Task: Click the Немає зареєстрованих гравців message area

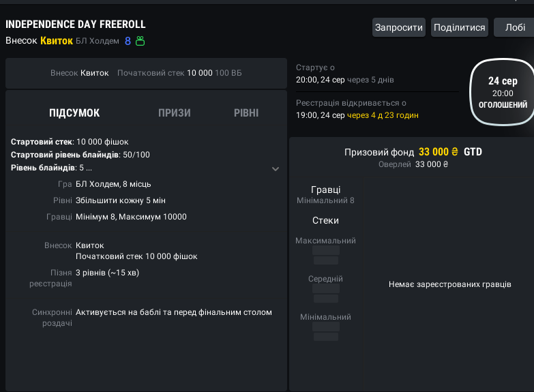Action: point(450,284)
